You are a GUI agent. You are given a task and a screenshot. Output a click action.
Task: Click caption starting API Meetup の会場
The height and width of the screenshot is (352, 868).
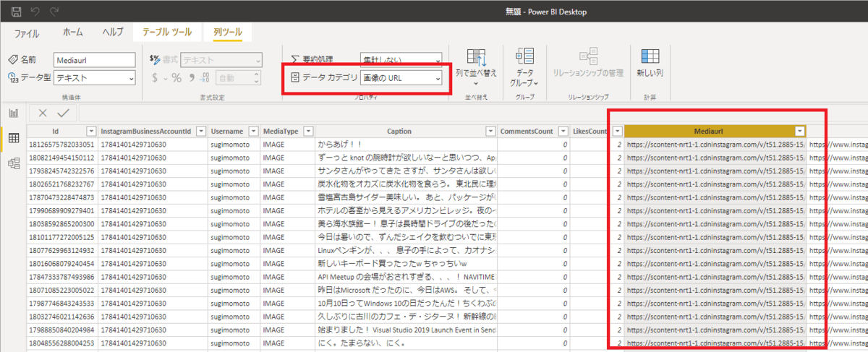[x=405, y=276]
